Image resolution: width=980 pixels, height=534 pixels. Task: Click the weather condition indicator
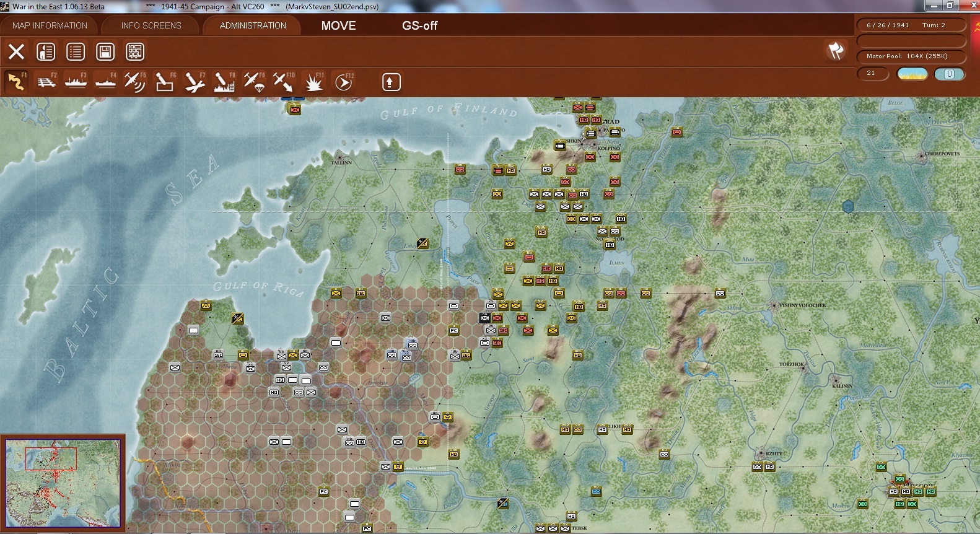[912, 74]
